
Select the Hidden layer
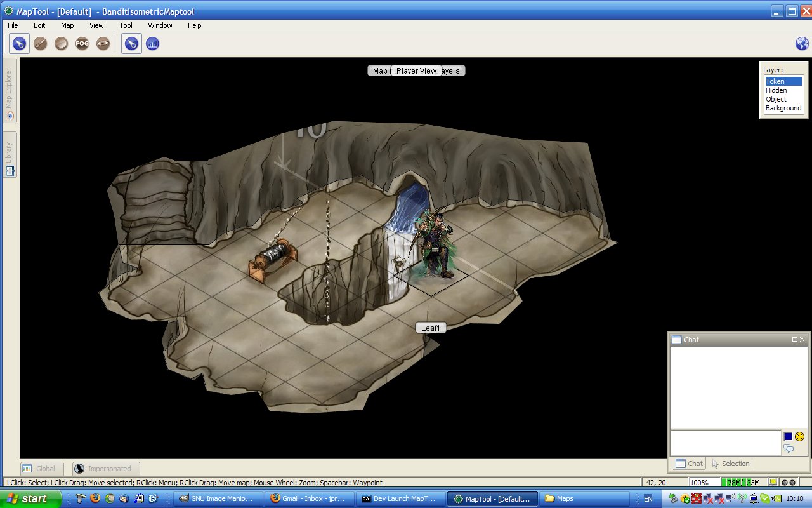tap(783, 90)
